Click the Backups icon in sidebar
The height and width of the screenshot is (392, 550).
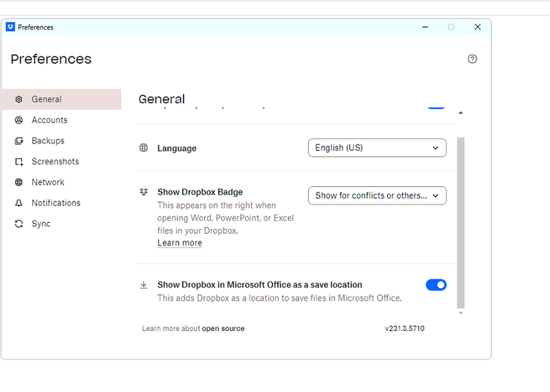click(x=19, y=141)
